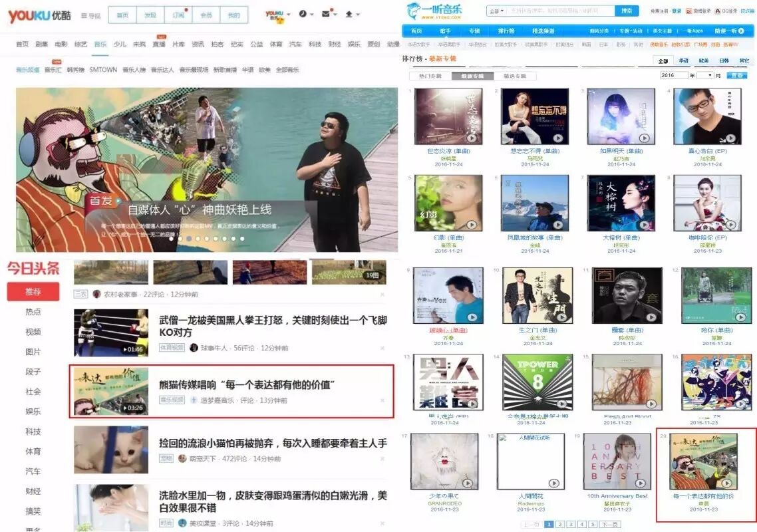Select the red 推荐 sidebar category

(33, 291)
